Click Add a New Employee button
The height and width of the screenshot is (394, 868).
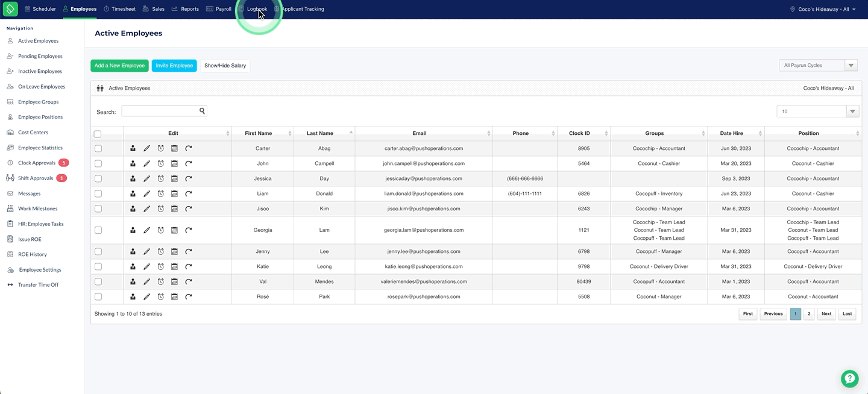tap(119, 66)
